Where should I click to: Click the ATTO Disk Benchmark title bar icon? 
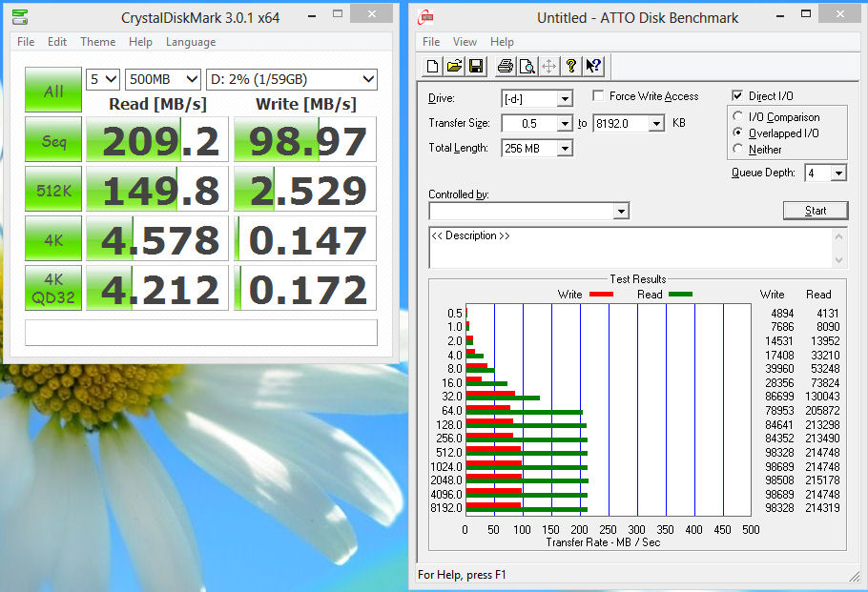point(425,17)
